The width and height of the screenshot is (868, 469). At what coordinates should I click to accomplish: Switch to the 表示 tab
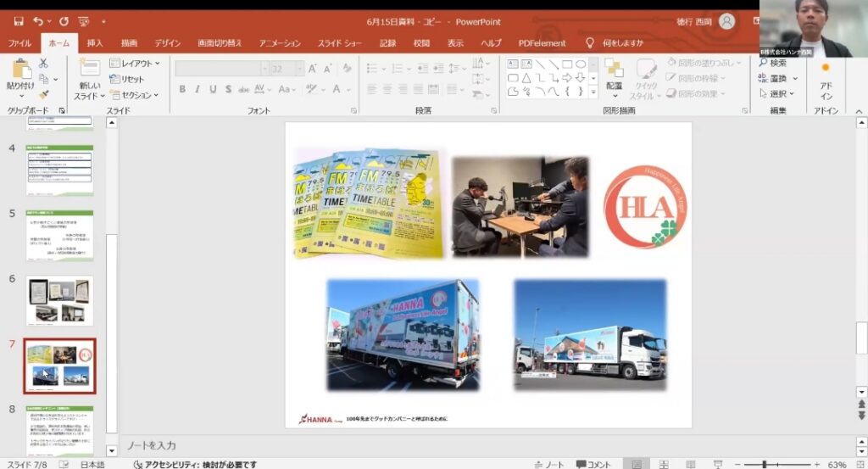[455, 42]
